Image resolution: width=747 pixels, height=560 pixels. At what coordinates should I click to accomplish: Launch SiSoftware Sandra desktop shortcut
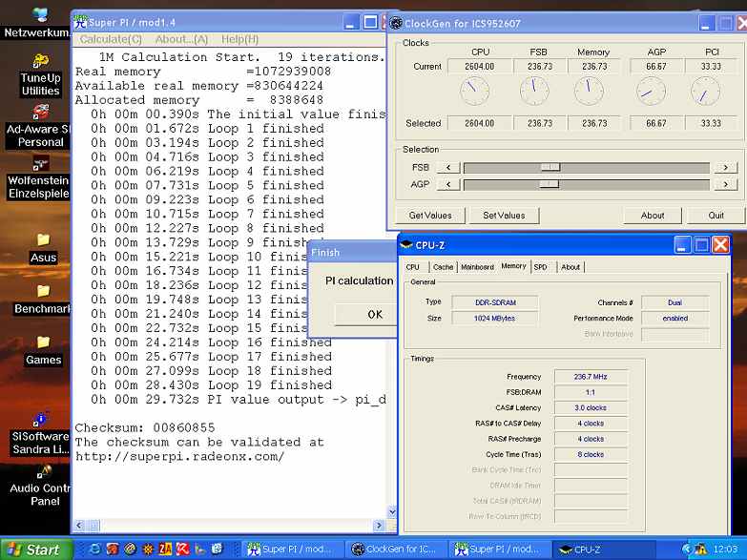(x=40, y=434)
